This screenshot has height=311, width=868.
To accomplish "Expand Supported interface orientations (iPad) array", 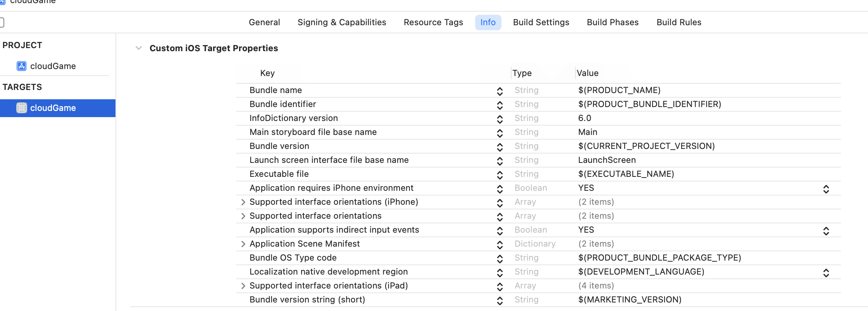I will pyautogui.click(x=243, y=286).
